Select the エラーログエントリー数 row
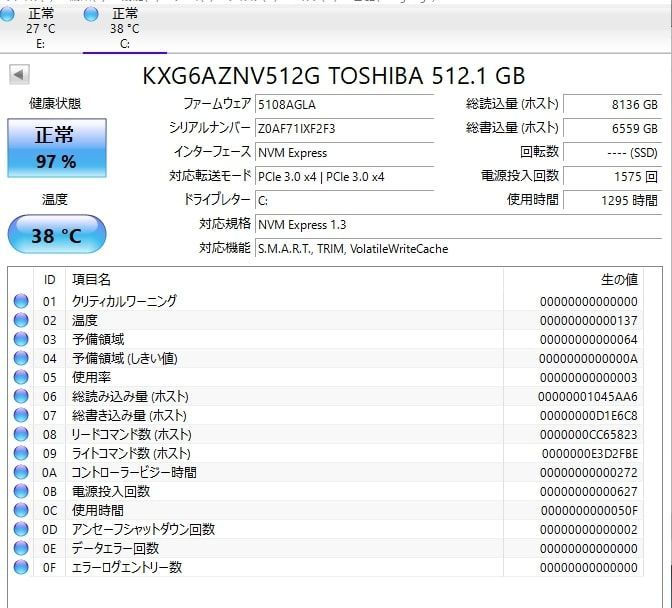The height and width of the screenshot is (608, 672). (326, 567)
